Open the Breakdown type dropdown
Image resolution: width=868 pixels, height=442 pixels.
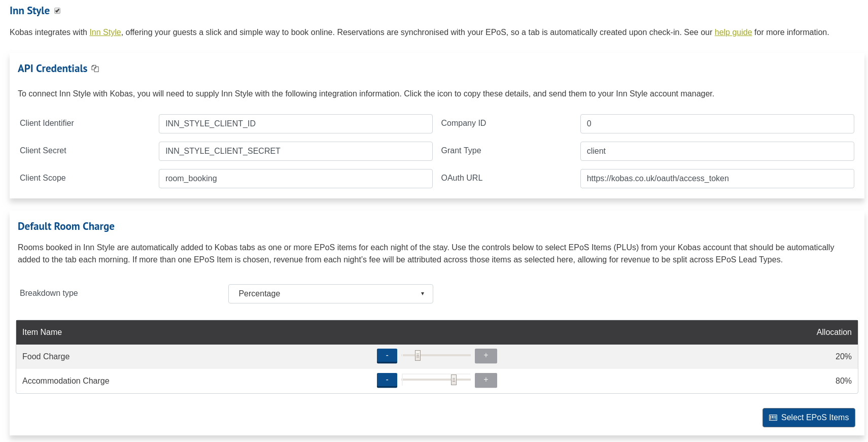330,294
